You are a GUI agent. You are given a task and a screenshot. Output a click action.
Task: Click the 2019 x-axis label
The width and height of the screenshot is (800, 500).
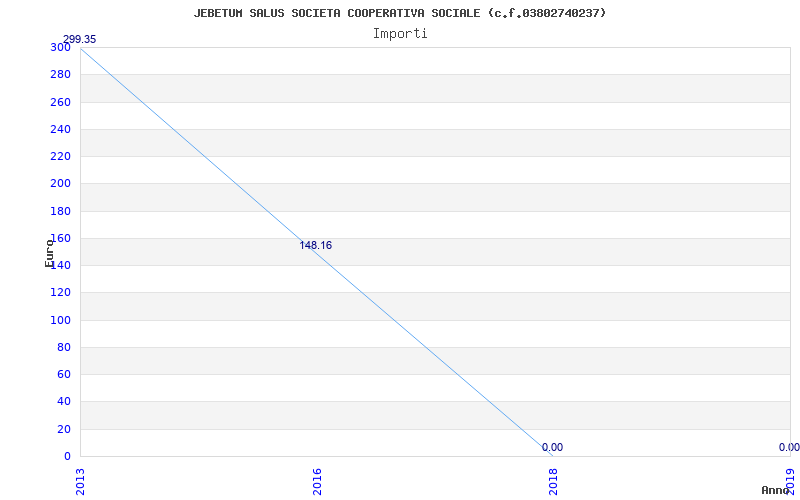[791, 482]
